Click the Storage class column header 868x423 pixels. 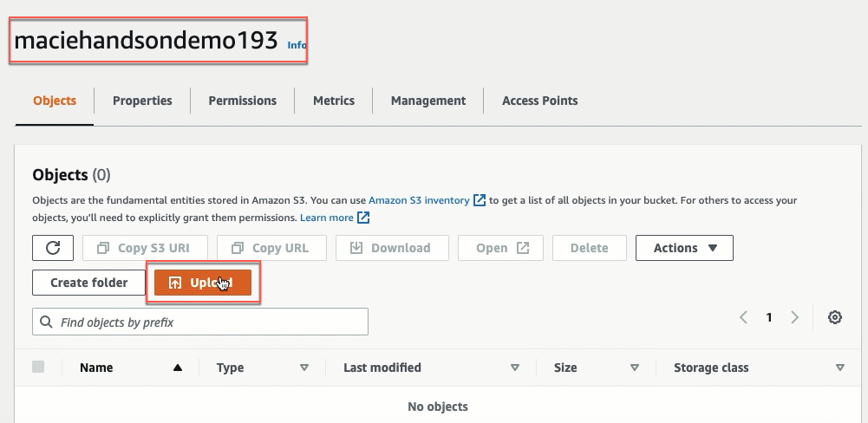[711, 368]
